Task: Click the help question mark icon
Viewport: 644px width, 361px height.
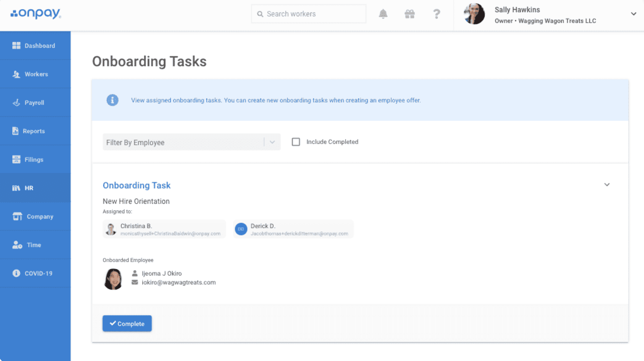Action: coord(436,14)
